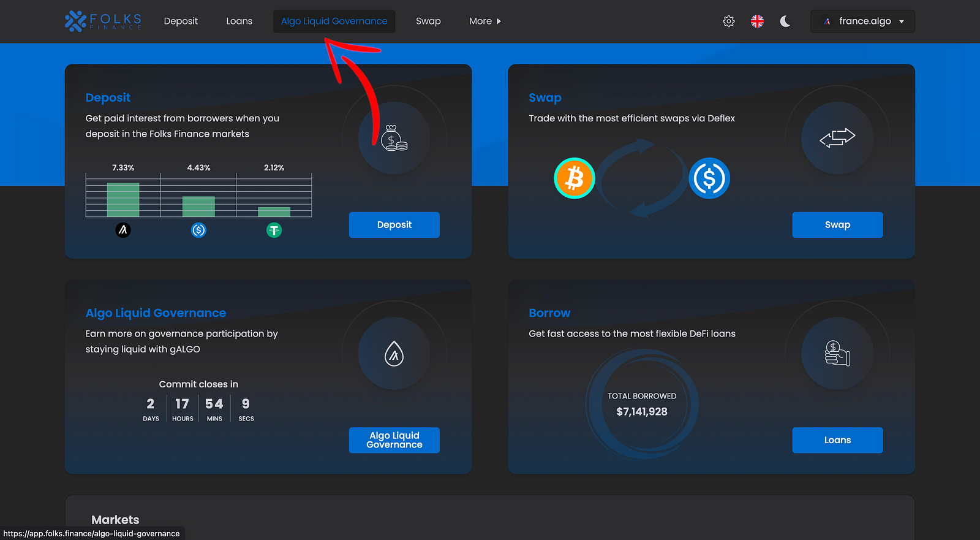The image size is (980, 540).
Task: Toggle dark mode with the moon icon
Action: [785, 21]
